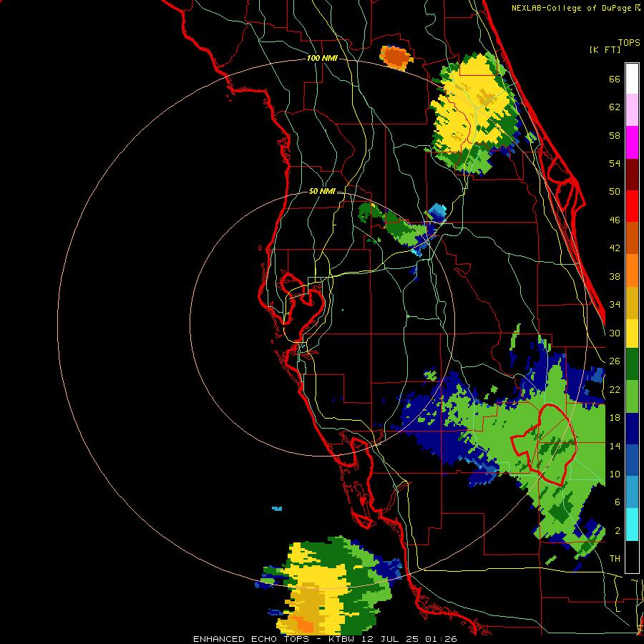
Task: Click the light pink legend color band
Action: [632, 110]
